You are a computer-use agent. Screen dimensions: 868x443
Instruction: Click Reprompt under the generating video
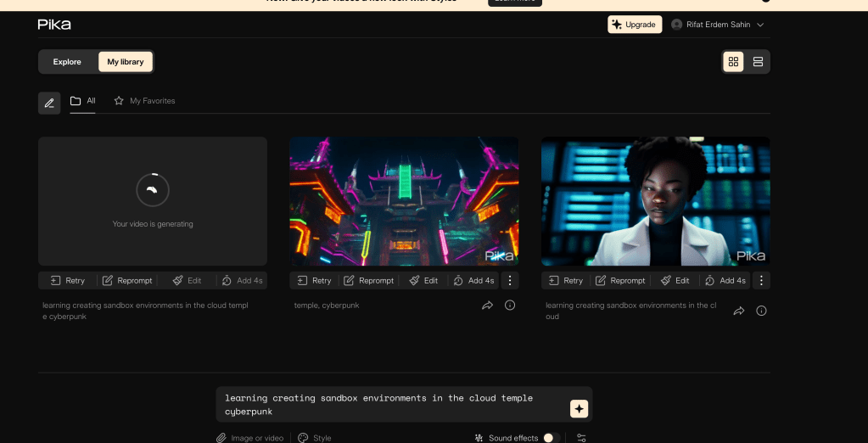[127, 281]
